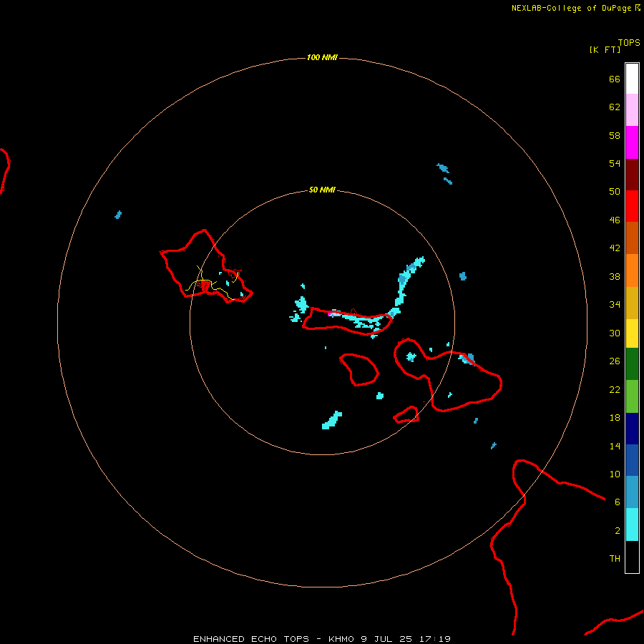The height and width of the screenshot is (644, 644).
Task: Click the legend value 50
Action: point(615,192)
